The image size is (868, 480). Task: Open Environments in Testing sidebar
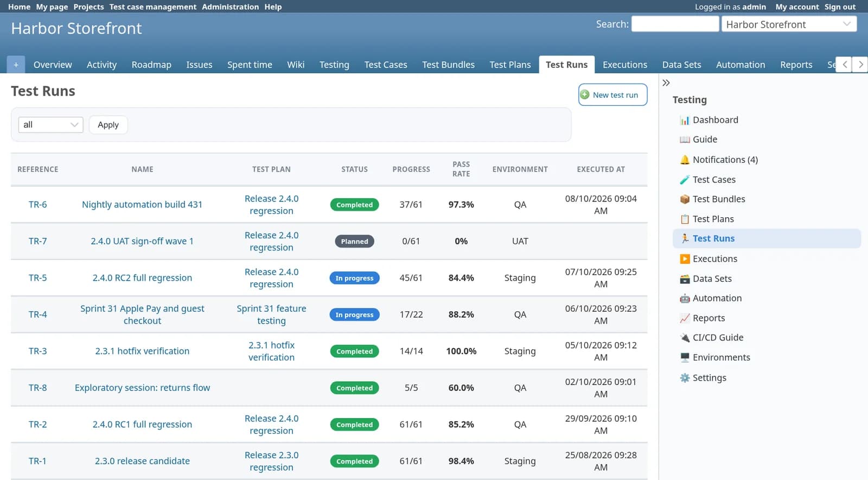click(x=722, y=357)
